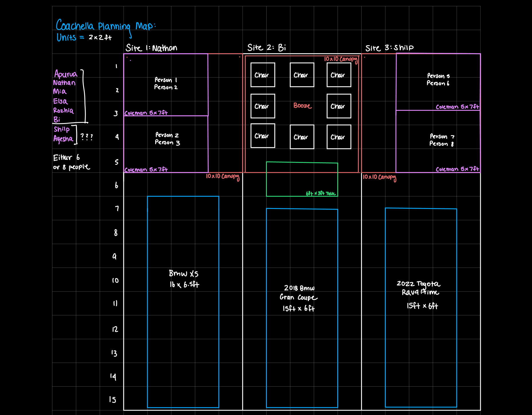Select 'Ayesha' in the name list
The width and height of the screenshot is (532, 415).
[x=63, y=139]
